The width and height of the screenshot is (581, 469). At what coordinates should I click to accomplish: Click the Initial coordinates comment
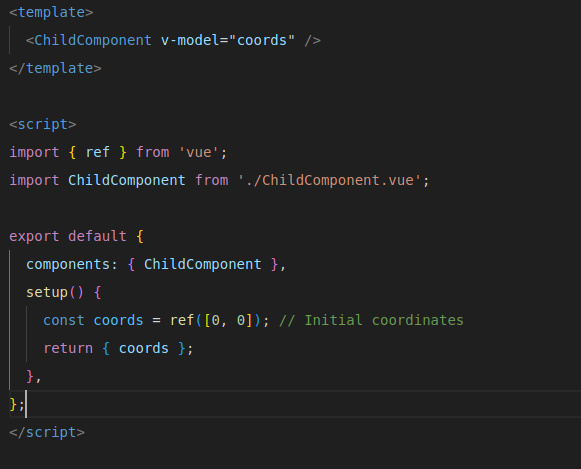(371, 320)
